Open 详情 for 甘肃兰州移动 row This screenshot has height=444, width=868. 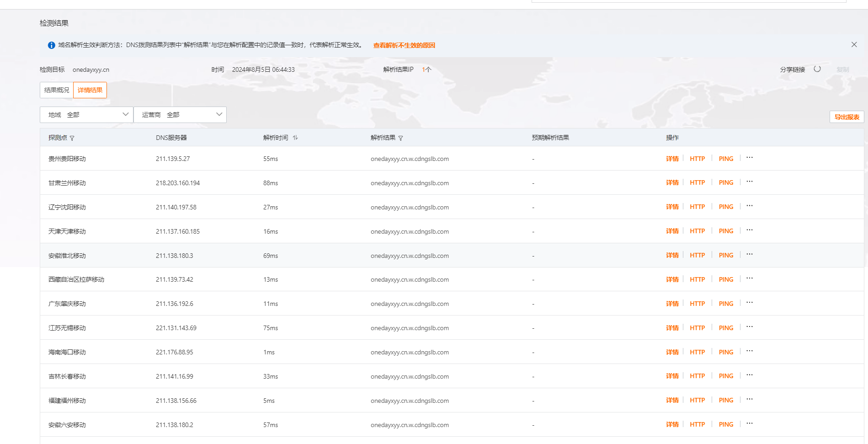[x=672, y=182]
